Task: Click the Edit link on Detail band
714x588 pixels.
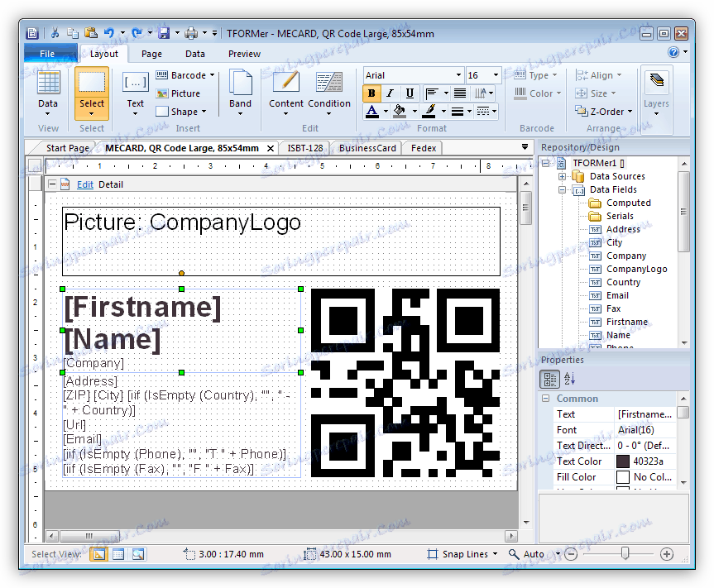Action: point(85,184)
